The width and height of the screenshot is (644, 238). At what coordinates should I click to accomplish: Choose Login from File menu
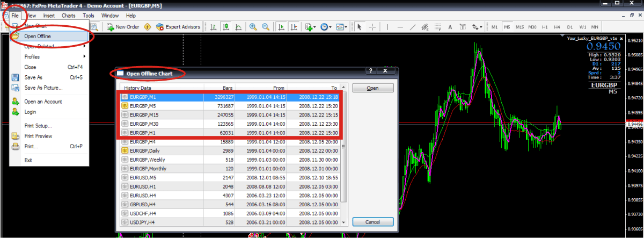coord(49,112)
